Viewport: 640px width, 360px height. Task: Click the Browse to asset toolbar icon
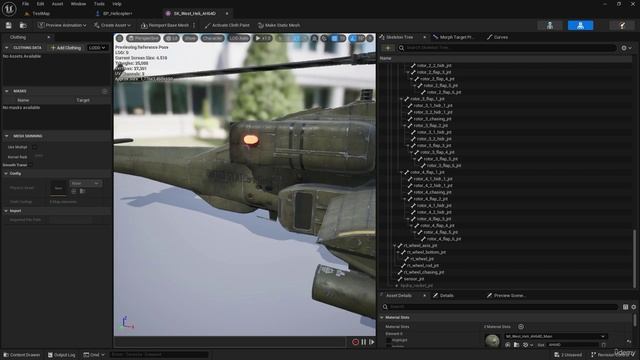[23, 25]
